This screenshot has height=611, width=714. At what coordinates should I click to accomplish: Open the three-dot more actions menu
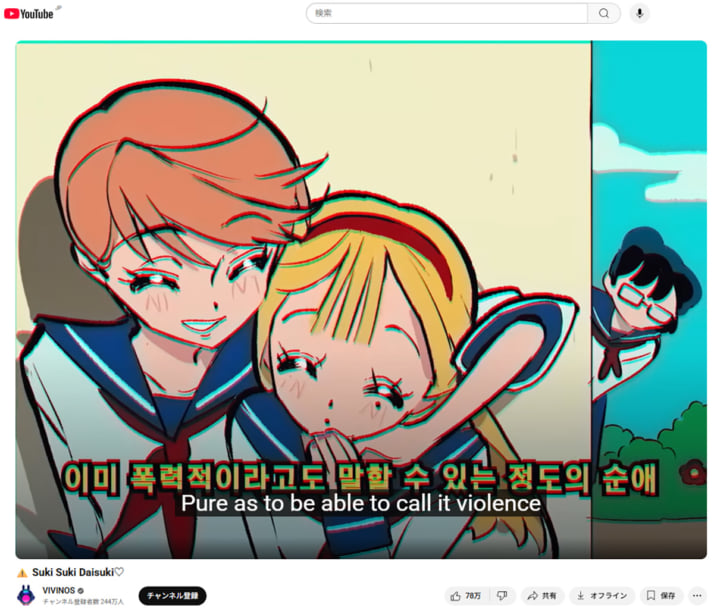click(x=697, y=596)
